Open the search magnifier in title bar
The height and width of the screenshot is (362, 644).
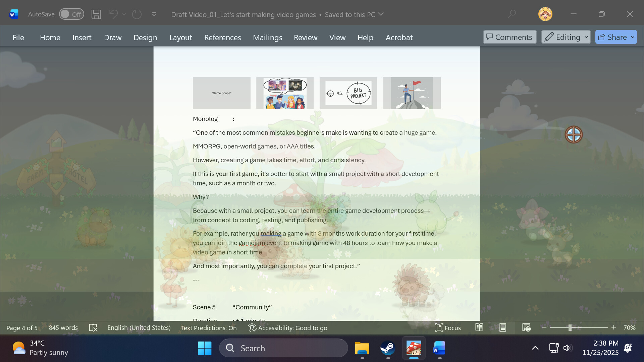(x=512, y=14)
